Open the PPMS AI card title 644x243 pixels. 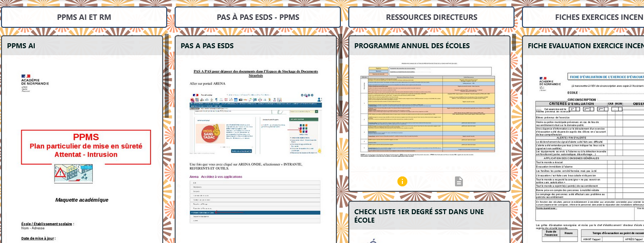point(21,46)
